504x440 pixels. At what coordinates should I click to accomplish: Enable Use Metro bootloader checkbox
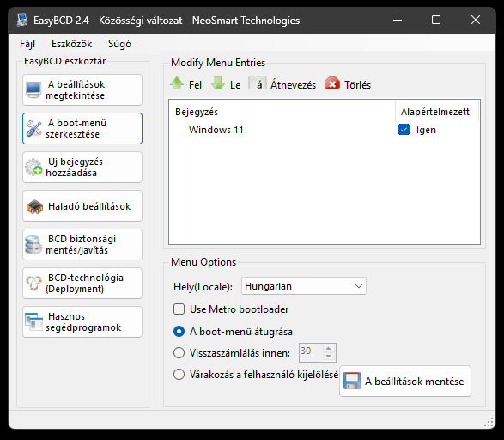[x=179, y=309]
